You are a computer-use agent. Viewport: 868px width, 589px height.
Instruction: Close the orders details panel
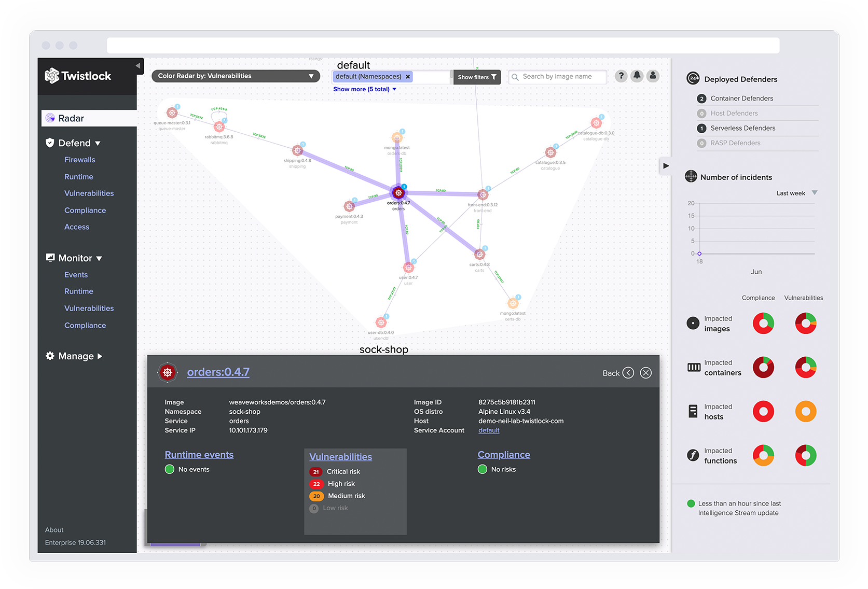pyautogui.click(x=646, y=373)
